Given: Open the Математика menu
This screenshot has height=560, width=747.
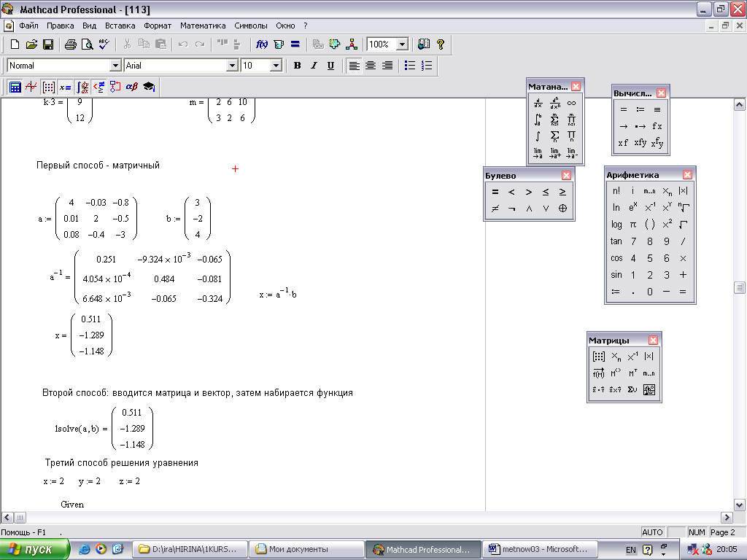Looking at the screenshot, I should pos(203,26).
